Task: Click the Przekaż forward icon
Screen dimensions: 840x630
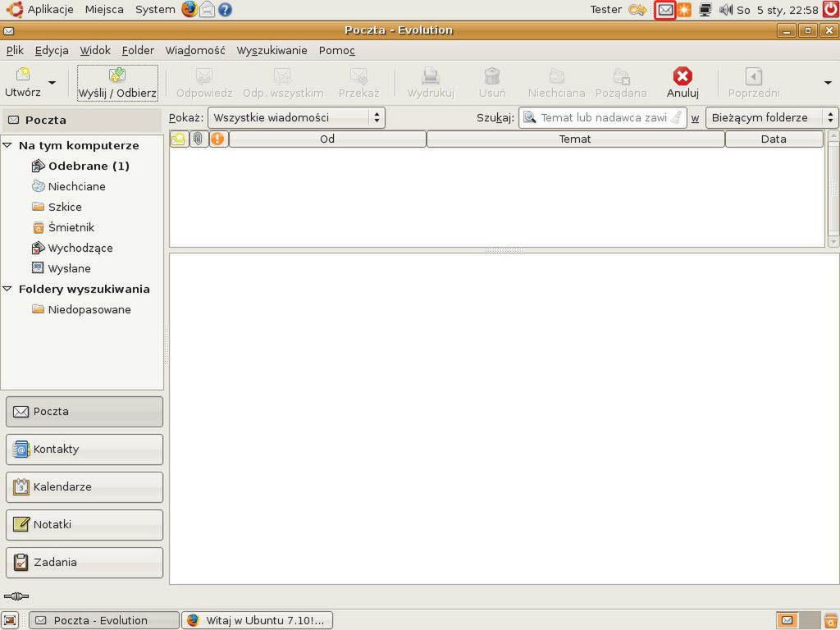Action: coord(358,75)
